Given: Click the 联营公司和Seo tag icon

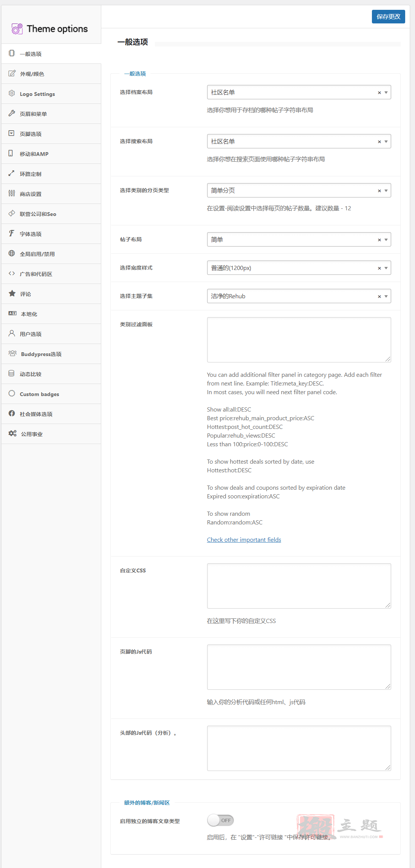Looking at the screenshot, I should tap(12, 213).
